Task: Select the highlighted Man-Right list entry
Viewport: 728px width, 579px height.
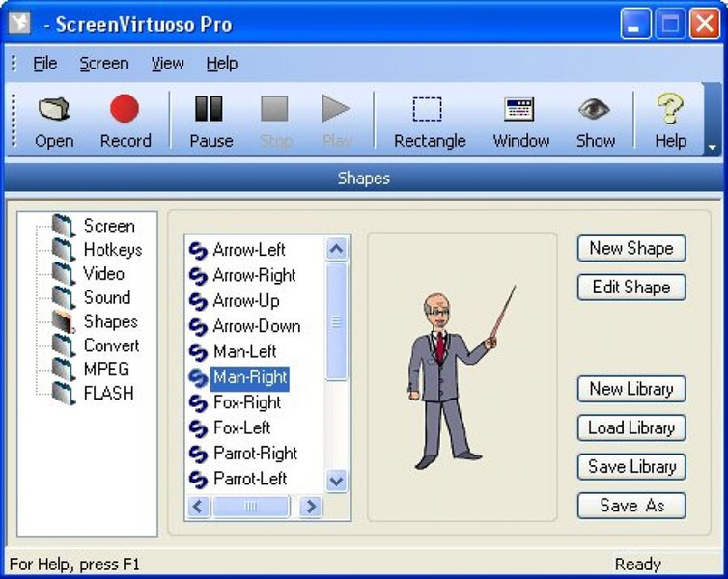Action: pyautogui.click(x=250, y=377)
